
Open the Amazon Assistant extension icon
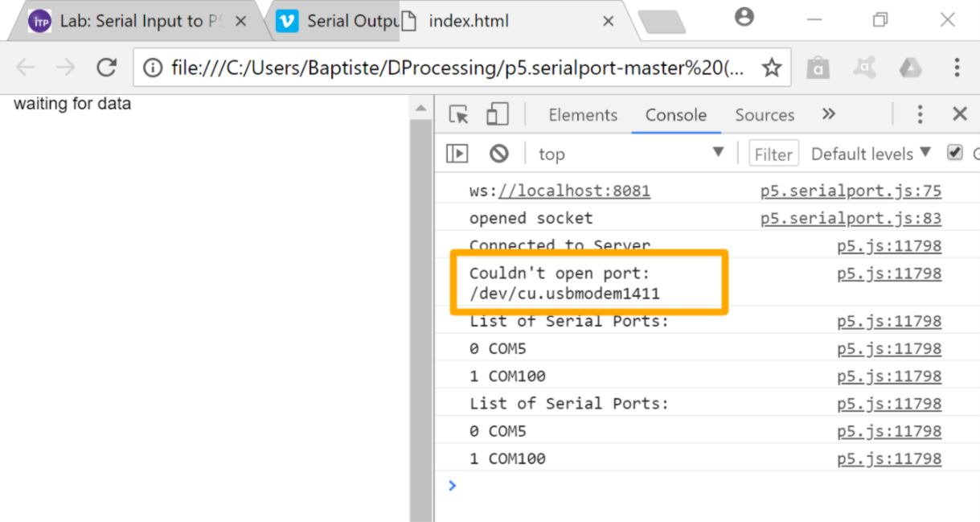(818, 68)
